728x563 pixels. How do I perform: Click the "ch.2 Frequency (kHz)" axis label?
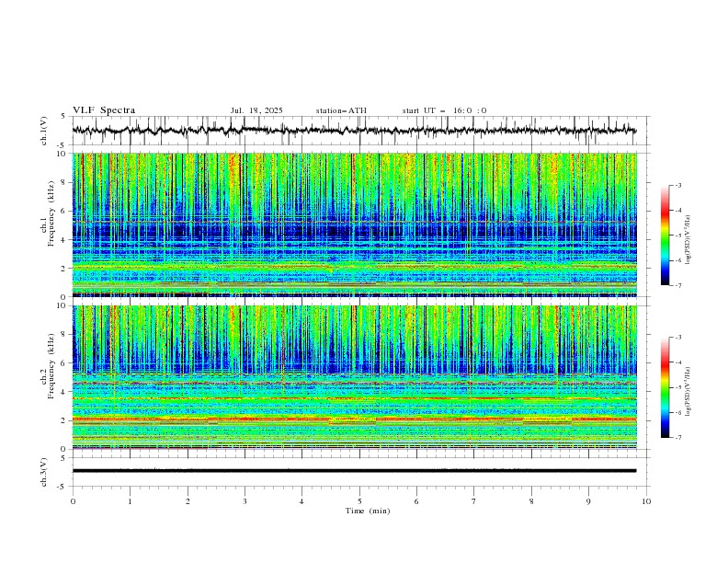(x=48, y=366)
